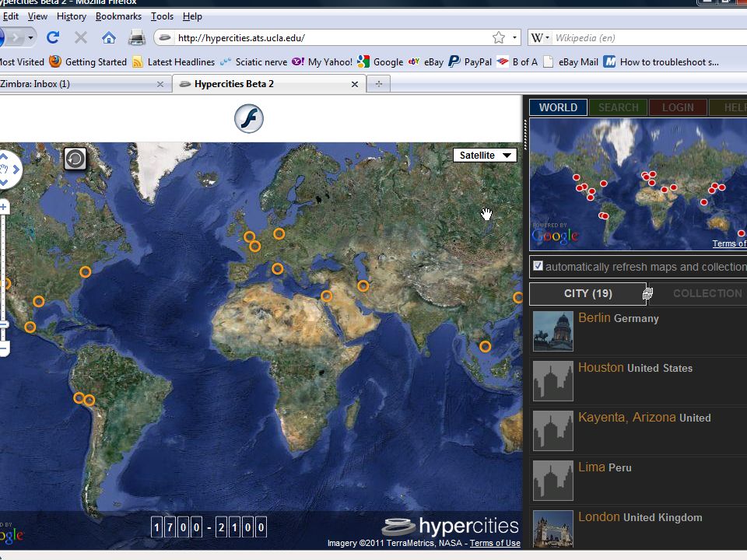Click the 1700 start year timeline counter
This screenshot has height=560, width=747.
click(x=177, y=527)
